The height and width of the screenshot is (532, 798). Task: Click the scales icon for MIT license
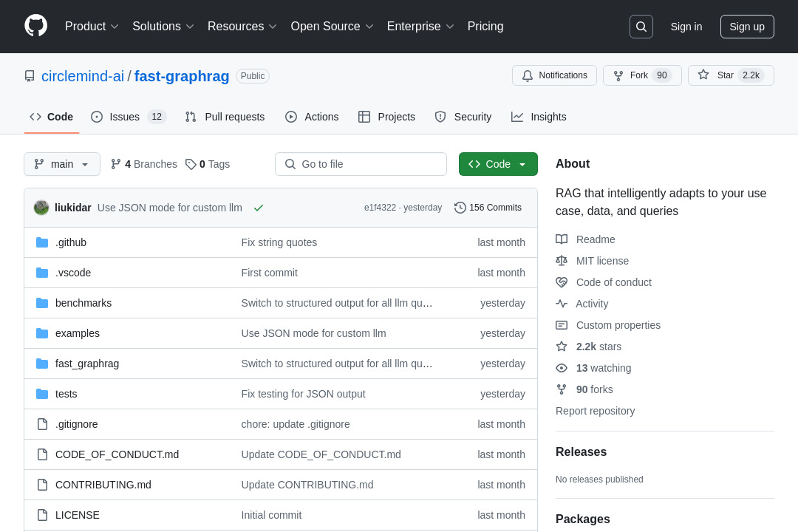pos(562,261)
